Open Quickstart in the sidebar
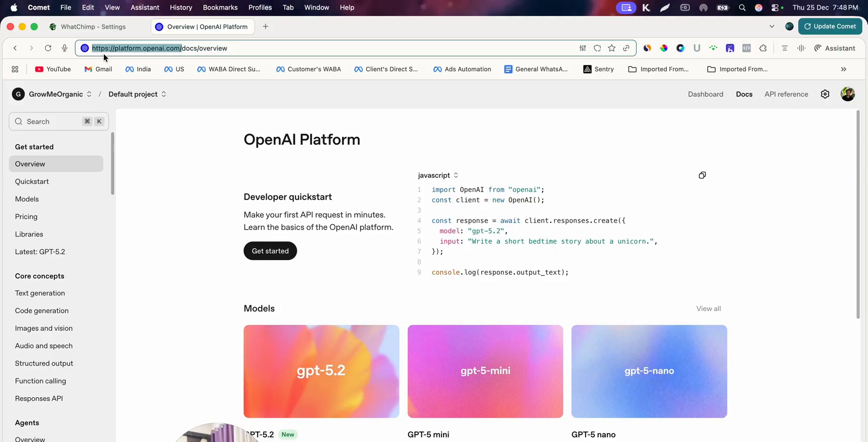The height and width of the screenshot is (442, 868). (x=32, y=181)
